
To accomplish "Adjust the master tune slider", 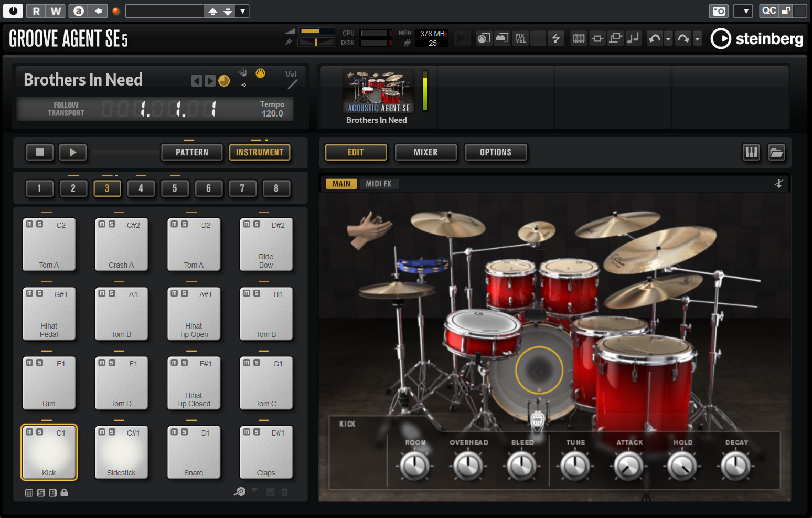I will pos(316,42).
